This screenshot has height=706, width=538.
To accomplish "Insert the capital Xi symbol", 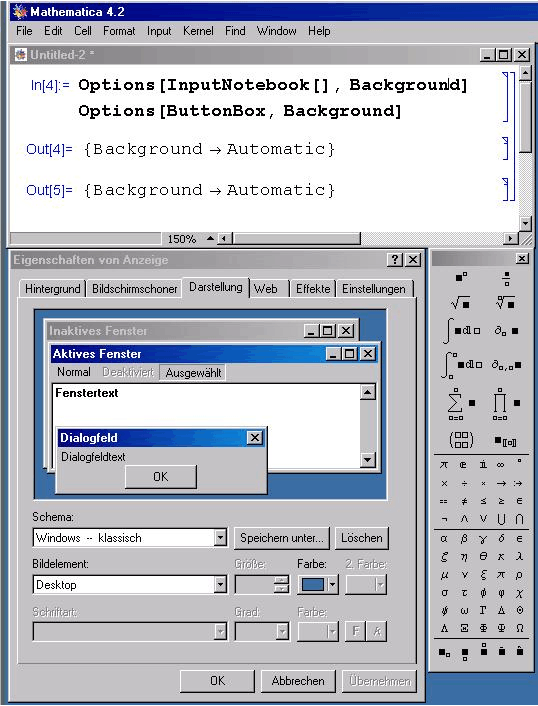I will click(x=464, y=628).
